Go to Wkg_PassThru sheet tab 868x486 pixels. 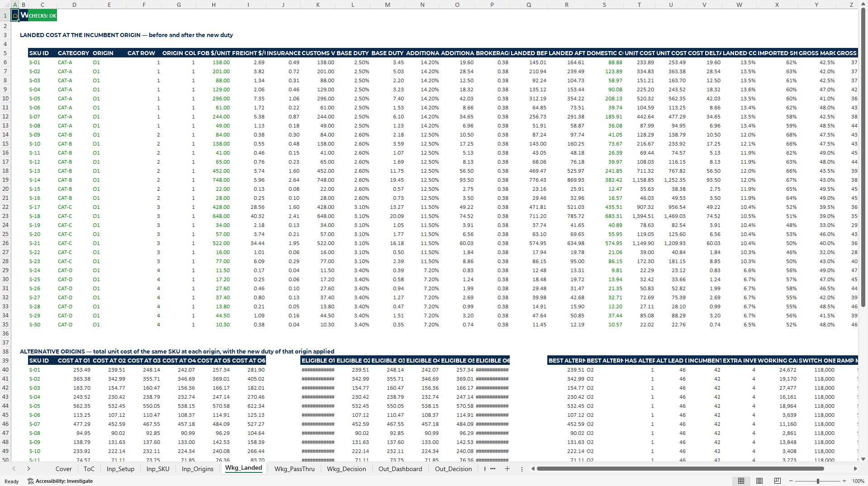[x=294, y=469]
